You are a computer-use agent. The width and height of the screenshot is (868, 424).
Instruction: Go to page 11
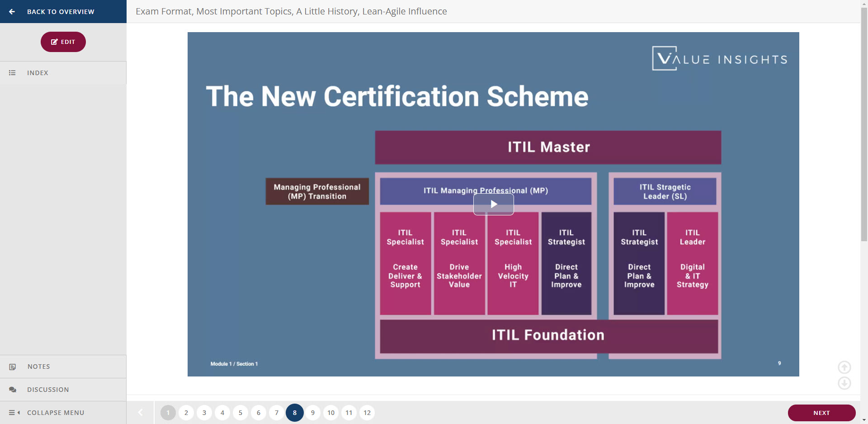(x=349, y=413)
